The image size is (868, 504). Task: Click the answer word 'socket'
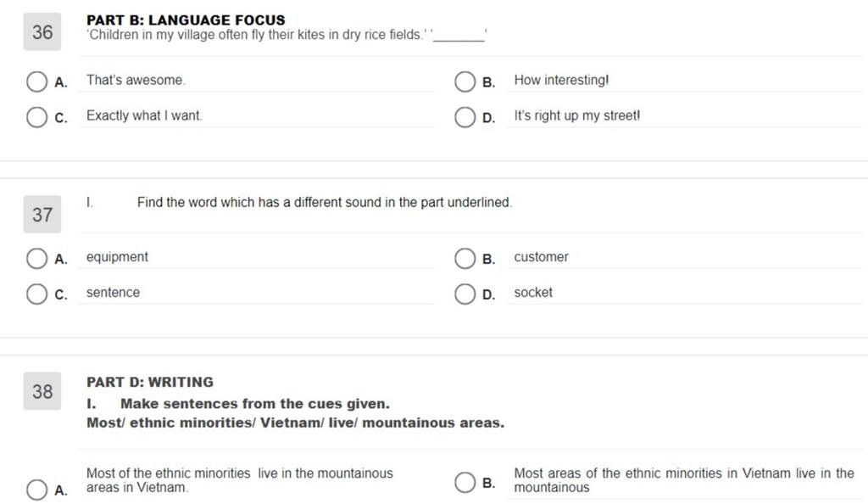[533, 293]
